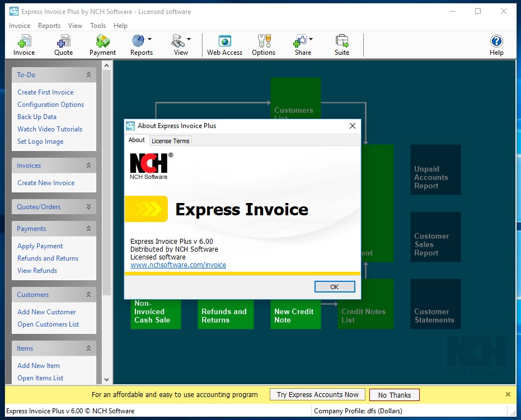Viewport: 521px width, 420px height.
Task: Expand the Quotes/Orders sidebar section
Action: click(x=89, y=207)
